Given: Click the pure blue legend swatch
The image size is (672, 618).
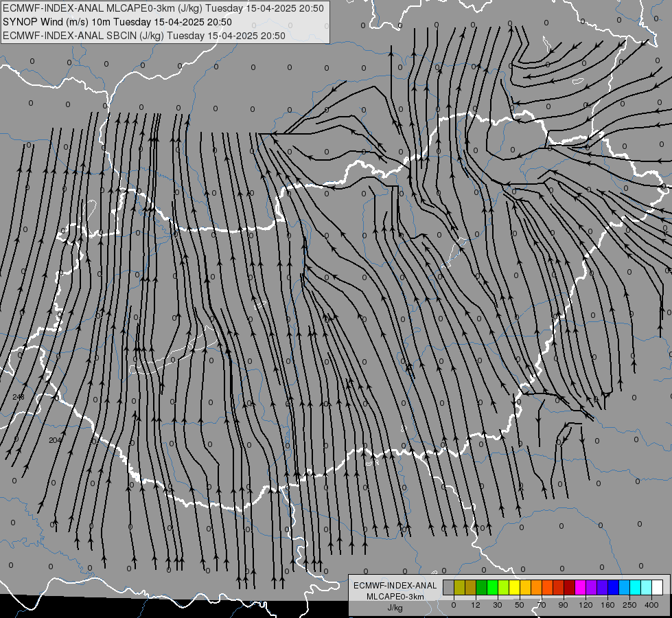Looking at the screenshot, I should point(613,587).
